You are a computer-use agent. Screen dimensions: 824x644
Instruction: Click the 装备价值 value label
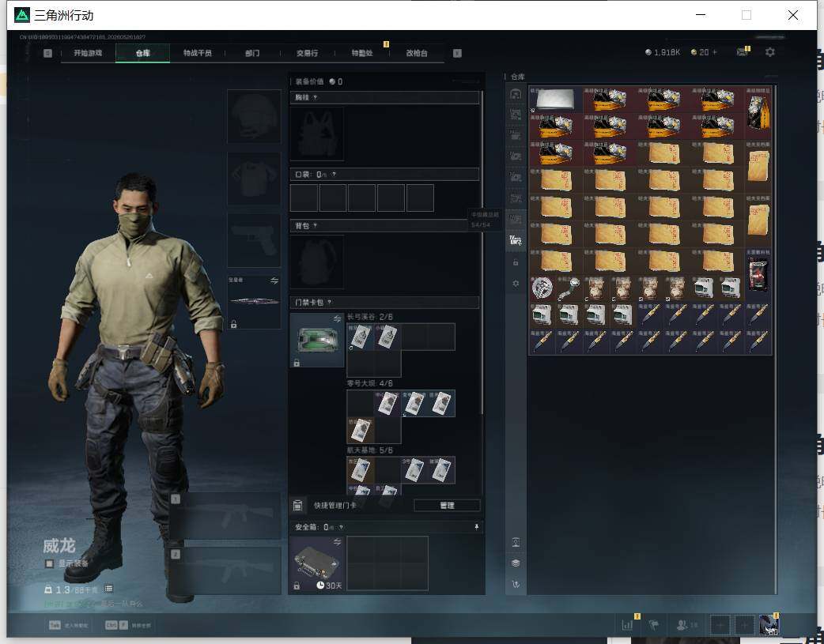point(319,81)
